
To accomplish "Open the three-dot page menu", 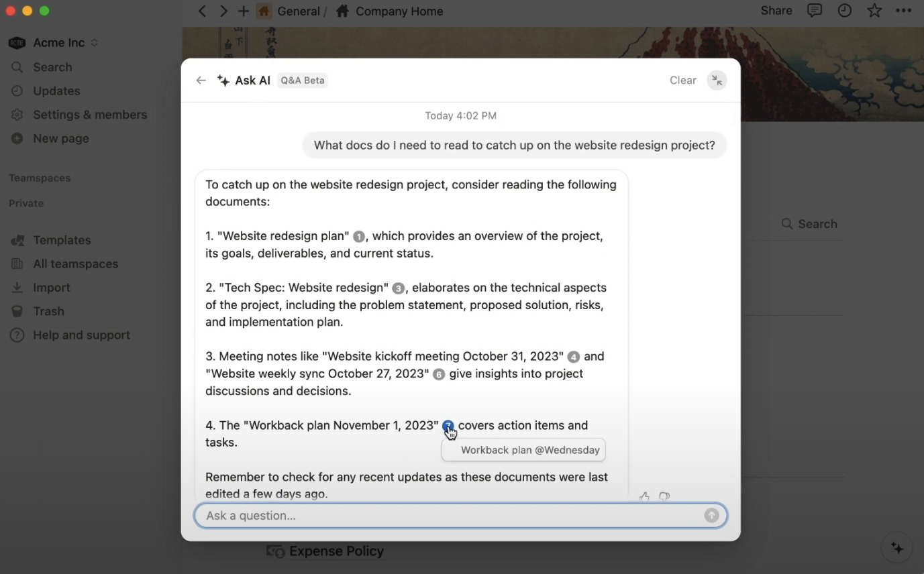I will click(903, 11).
